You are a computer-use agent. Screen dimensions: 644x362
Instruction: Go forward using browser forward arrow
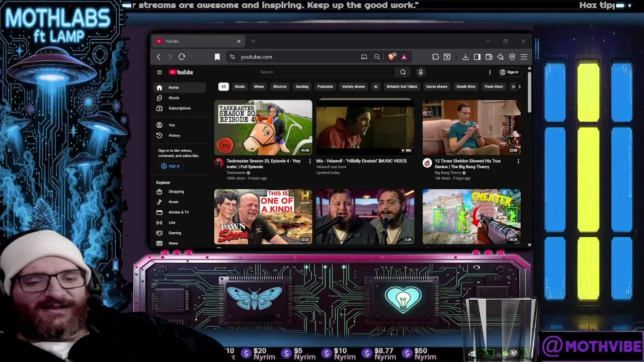click(170, 57)
